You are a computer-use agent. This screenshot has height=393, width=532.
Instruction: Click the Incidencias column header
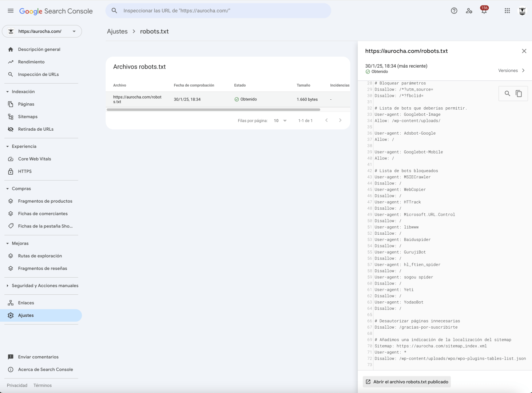340,85
